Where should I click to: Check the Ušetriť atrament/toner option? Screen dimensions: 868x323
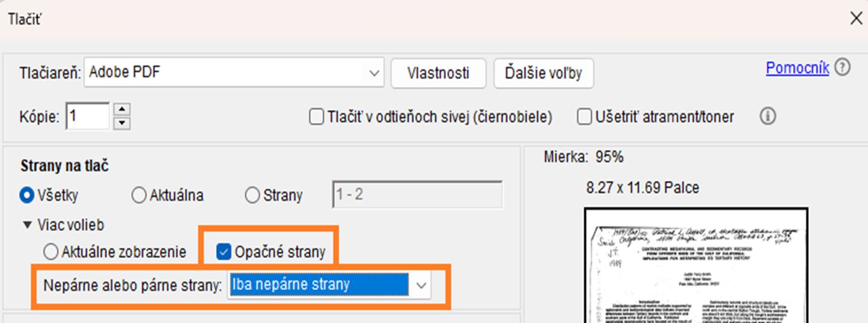click(584, 116)
